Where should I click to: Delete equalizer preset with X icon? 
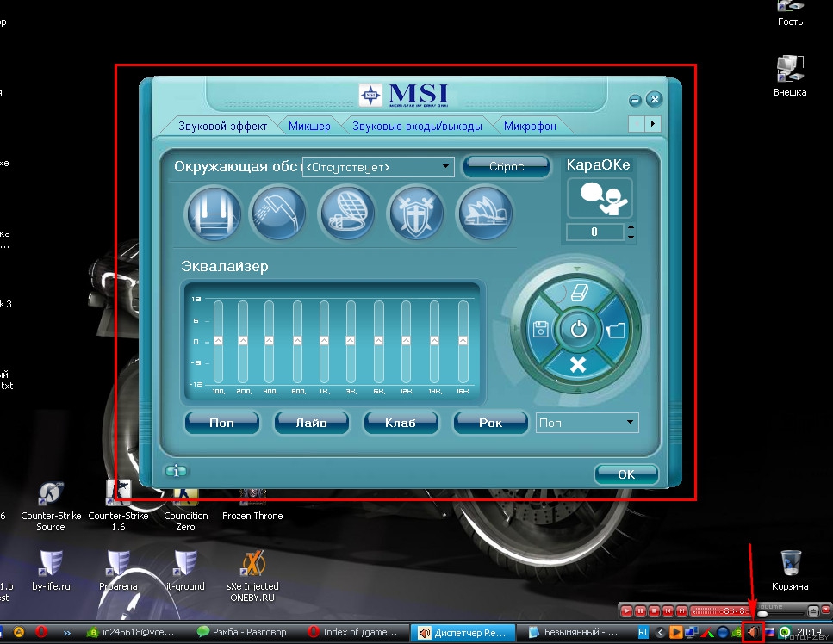[x=578, y=365]
